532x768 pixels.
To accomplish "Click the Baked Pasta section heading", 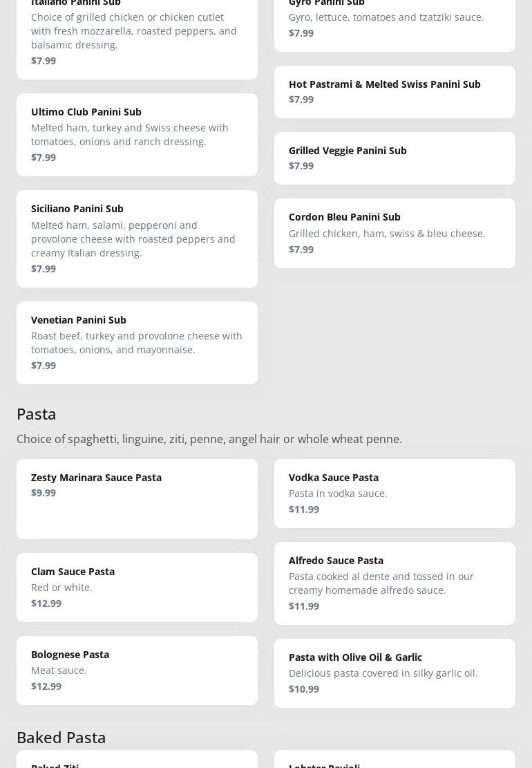I will pyautogui.click(x=61, y=737).
